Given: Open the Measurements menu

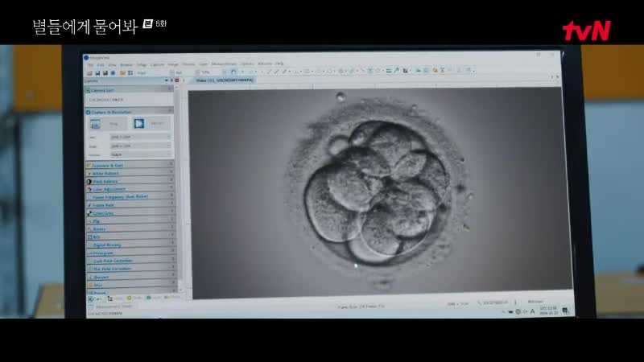Looking at the screenshot, I should point(225,64).
